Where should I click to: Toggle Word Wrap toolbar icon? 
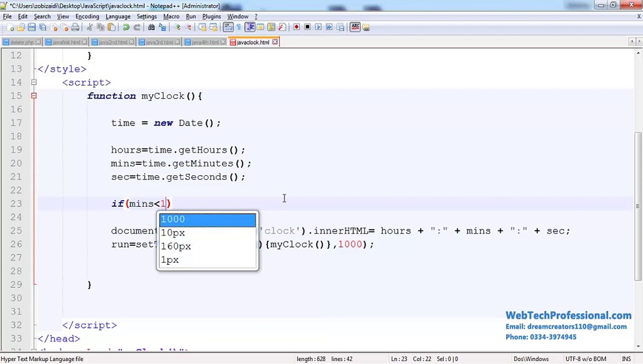(228, 27)
